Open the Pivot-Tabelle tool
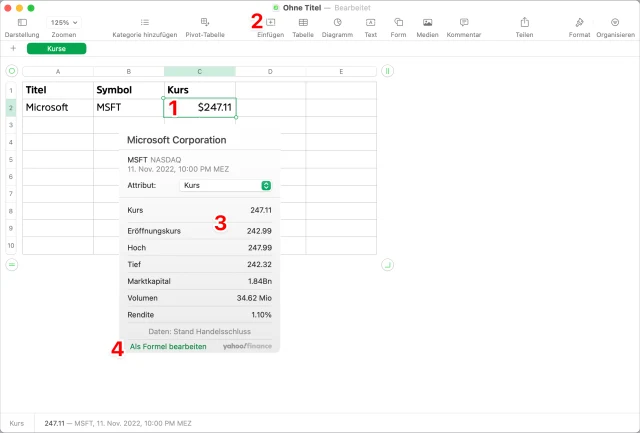 (x=205, y=22)
